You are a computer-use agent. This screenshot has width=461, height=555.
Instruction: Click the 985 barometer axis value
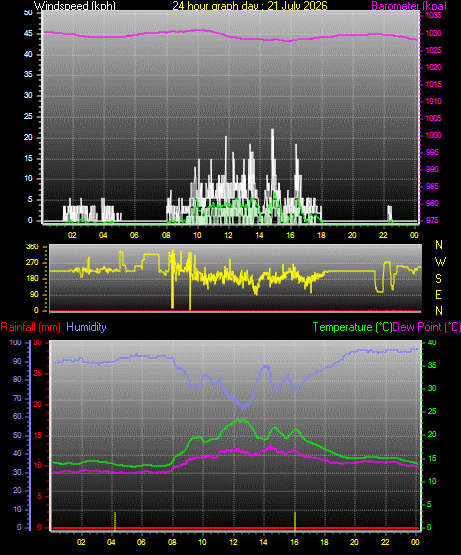(432, 186)
